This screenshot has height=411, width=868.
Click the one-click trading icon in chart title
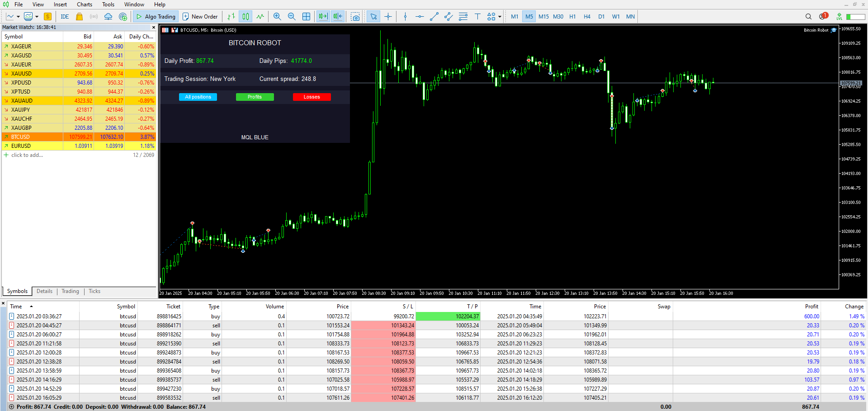click(x=175, y=30)
